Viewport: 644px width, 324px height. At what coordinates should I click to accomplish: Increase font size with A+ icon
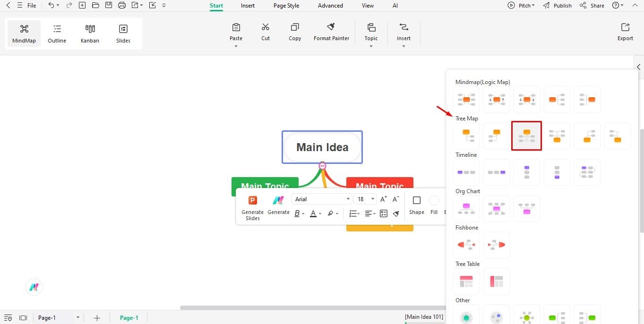point(384,199)
